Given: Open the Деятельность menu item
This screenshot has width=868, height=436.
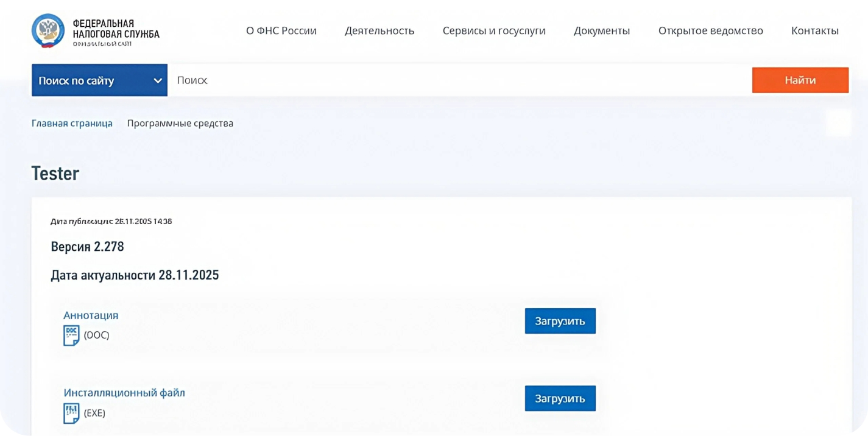Looking at the screenshot, I should pyautogui.click(x=379, y=30).
